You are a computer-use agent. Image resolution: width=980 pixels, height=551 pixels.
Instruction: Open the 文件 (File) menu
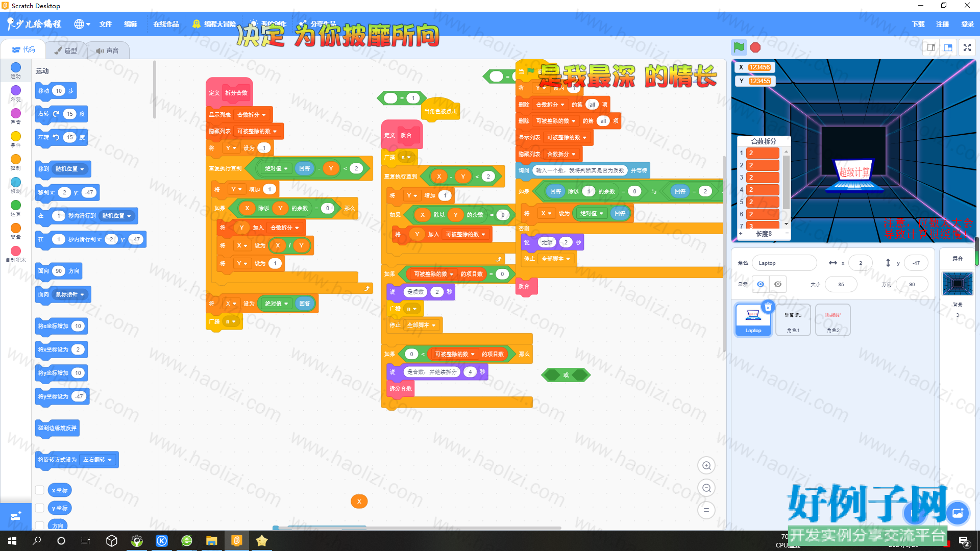[106, 24]
